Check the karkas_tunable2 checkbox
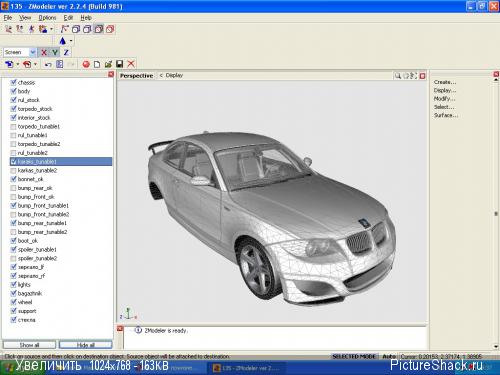Image resolution: width=500 pixels, height=375 pixels. click(x=13, y=170)
